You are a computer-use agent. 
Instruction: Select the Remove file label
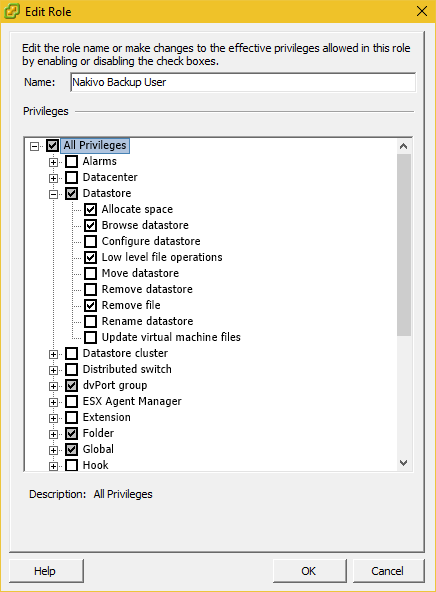point(131,305)
